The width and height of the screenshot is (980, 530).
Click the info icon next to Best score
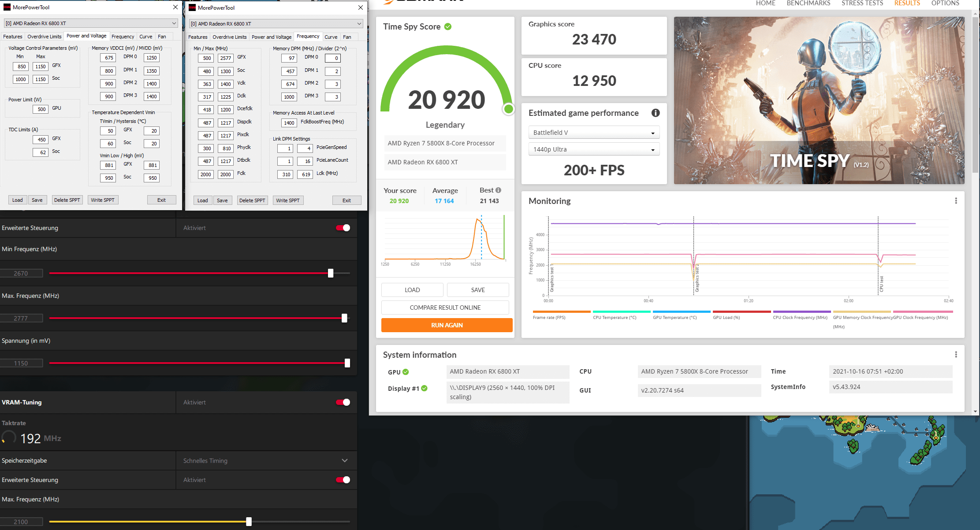[498, 190]
